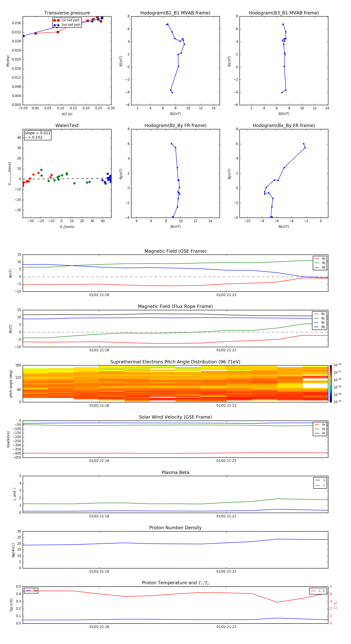
Task: Click "01/02 21:23" tick under Plasma Beta plot
Action: coord(226,516)
